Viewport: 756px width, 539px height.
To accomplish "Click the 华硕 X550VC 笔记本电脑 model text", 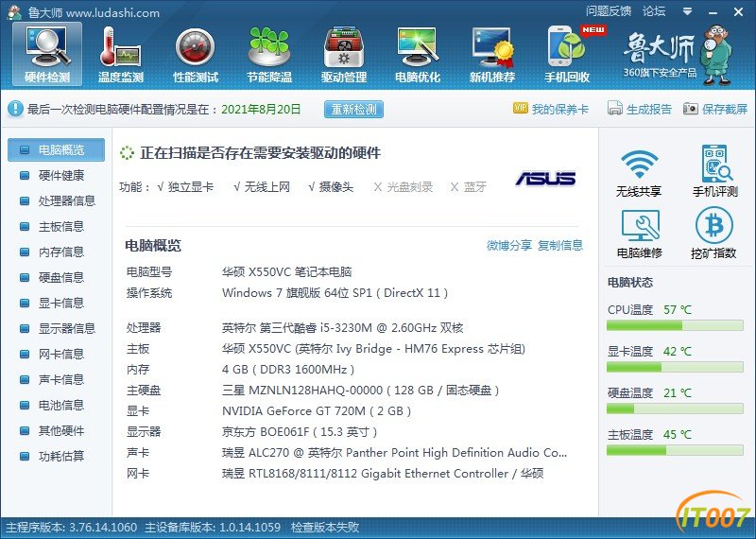I will coord(287,272).
